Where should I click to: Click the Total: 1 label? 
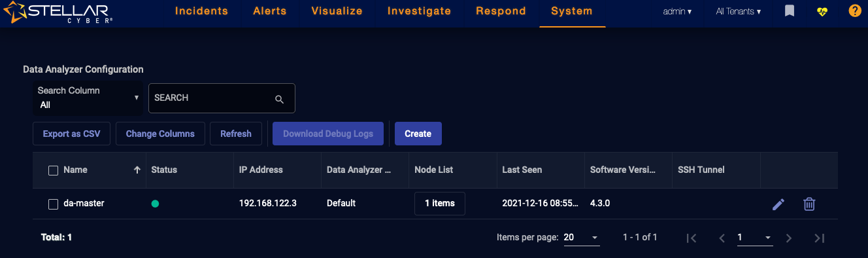[56, 238]
